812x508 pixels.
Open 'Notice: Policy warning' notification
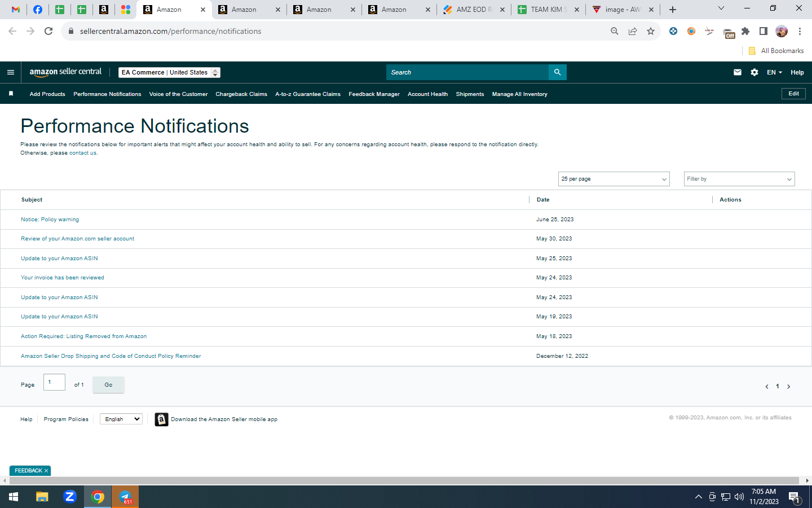point(50,220)
